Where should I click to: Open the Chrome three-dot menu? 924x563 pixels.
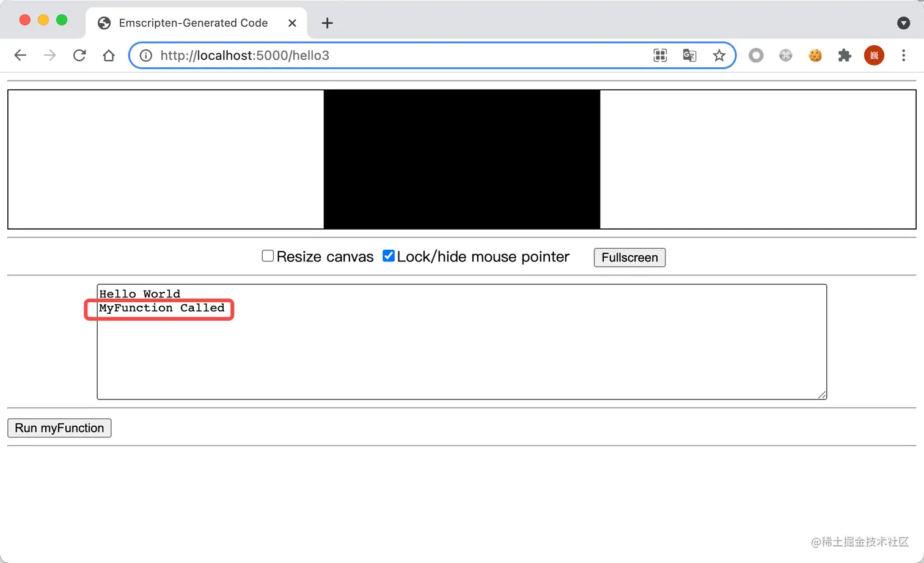(x=904, y=55)
